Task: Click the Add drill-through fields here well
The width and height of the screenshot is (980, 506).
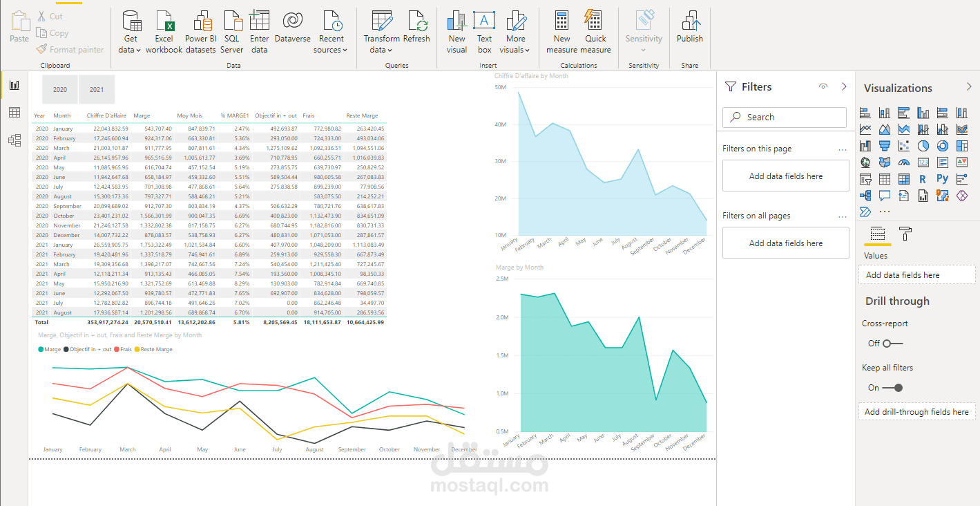Action: (917, 412)
